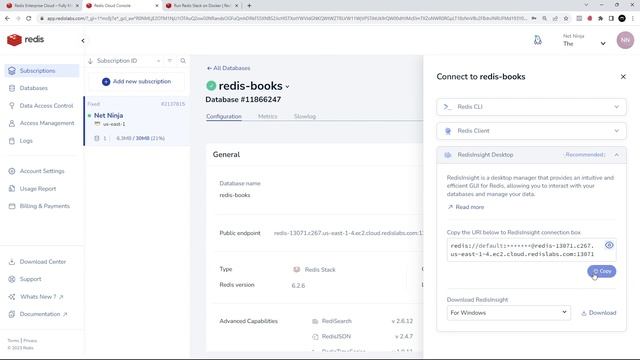
Task: Close the Connect to redis-books panel
Action: click(x=623, y=77)
